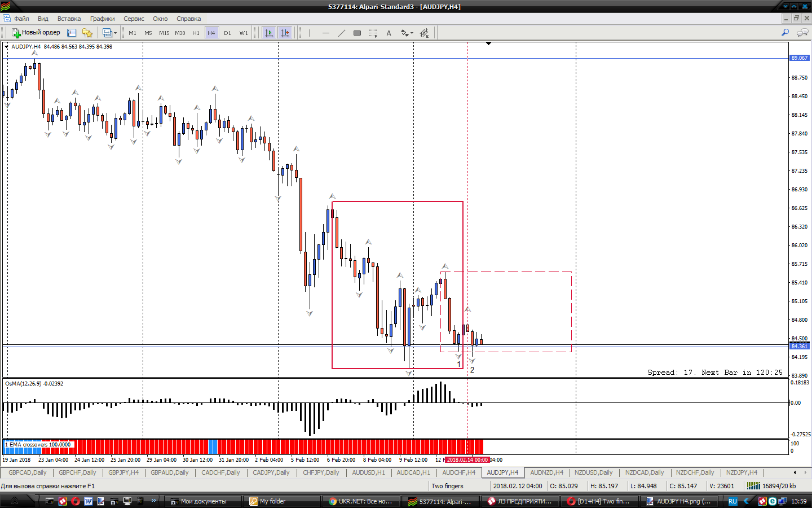Screen dimensions: 812x508
Task: Select text label tool
Action: point(389,33)
